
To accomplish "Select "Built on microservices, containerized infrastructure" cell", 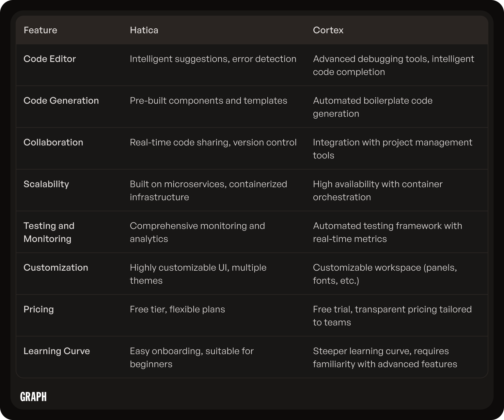I will tap(209, 190).
